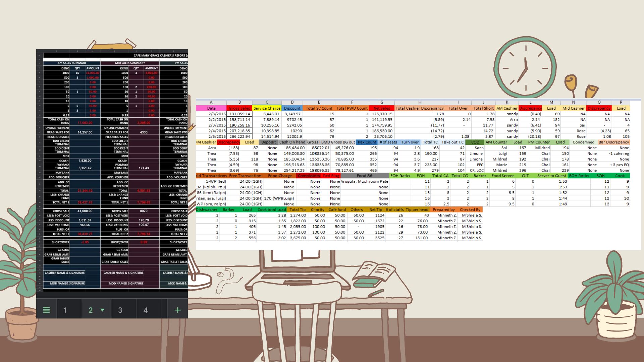The height and width of the screenshot is (362, 644).
Task: Switch to sheet tab 4
Action: click(146, 310)
